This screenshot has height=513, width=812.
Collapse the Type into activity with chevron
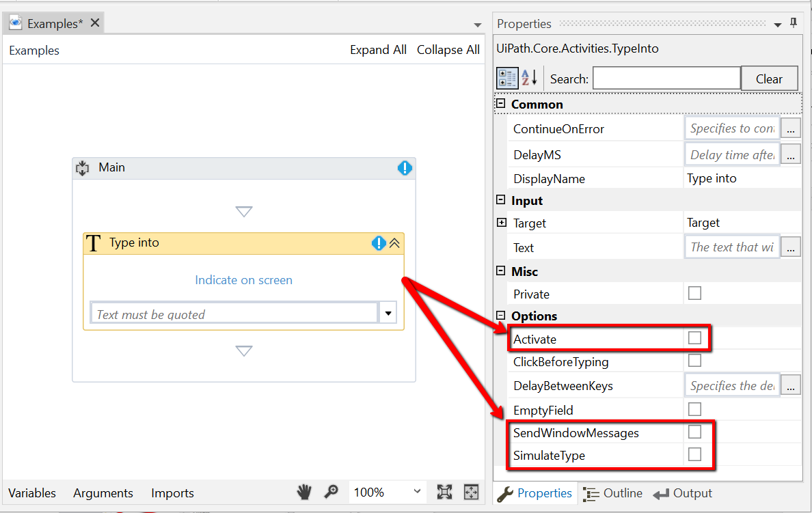point(394,242)
